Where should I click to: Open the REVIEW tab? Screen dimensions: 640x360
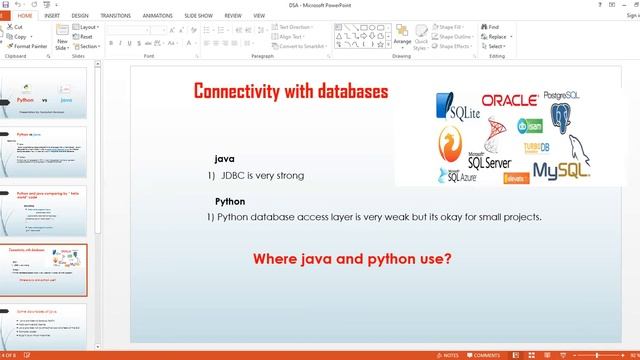click(x=233, y=16)
